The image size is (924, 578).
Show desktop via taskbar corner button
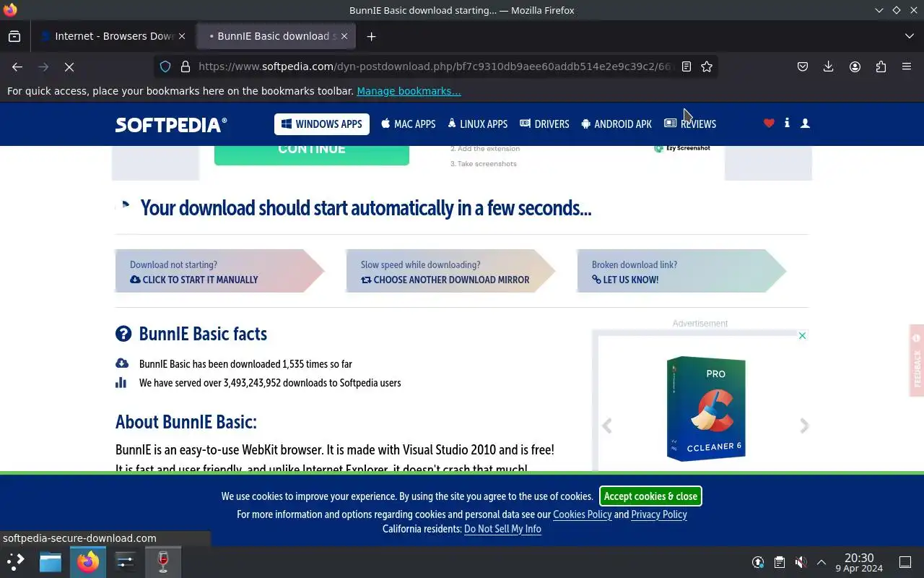pyautogui.click(x=905, y=562)
